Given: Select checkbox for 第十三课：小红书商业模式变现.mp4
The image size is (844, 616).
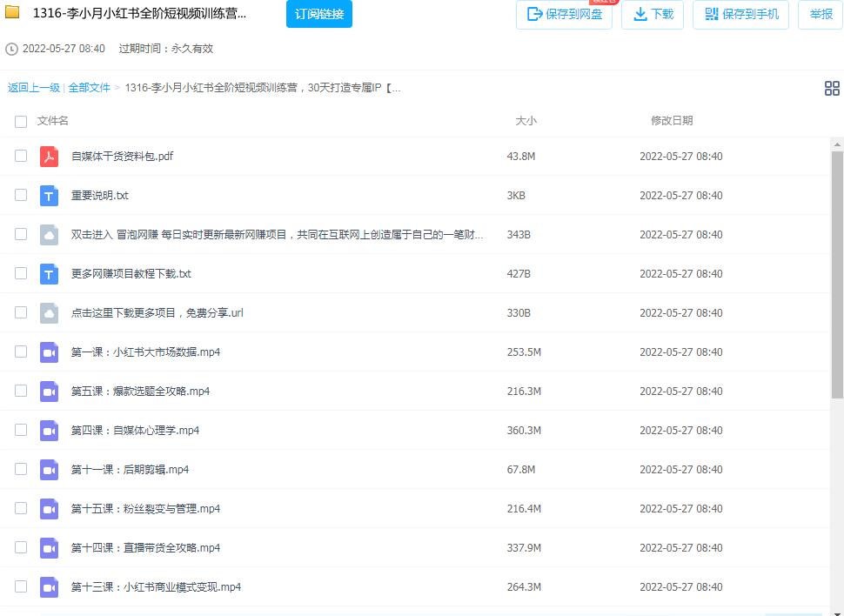Looking at the screenshot, I should coord(21,586).
